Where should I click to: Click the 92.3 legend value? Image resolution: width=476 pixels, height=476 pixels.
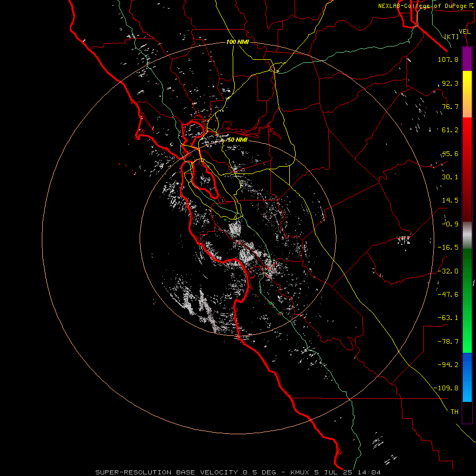(x=450, y=83)
